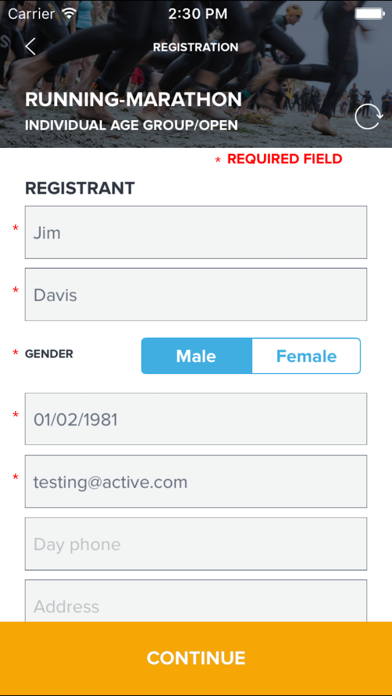The image size is (392, 696).
Task: Edit the first name field containing Jim
Action: [196, 232]
